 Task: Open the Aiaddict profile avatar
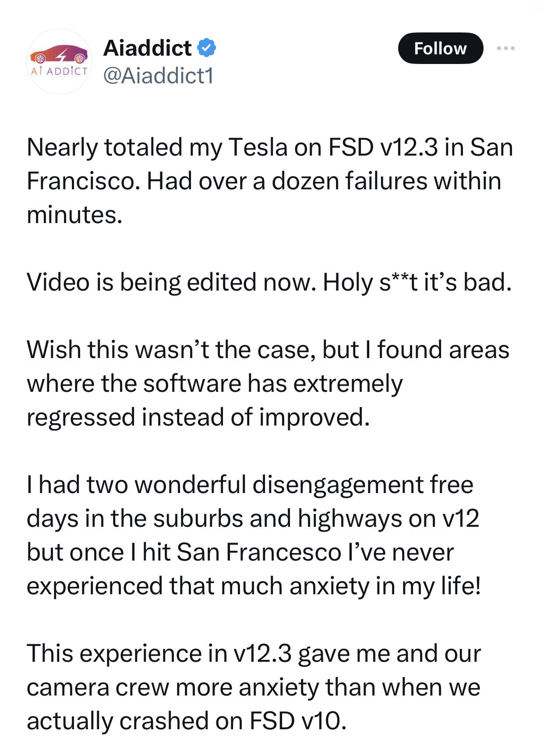pyautogui.click(x=59, y=61)
